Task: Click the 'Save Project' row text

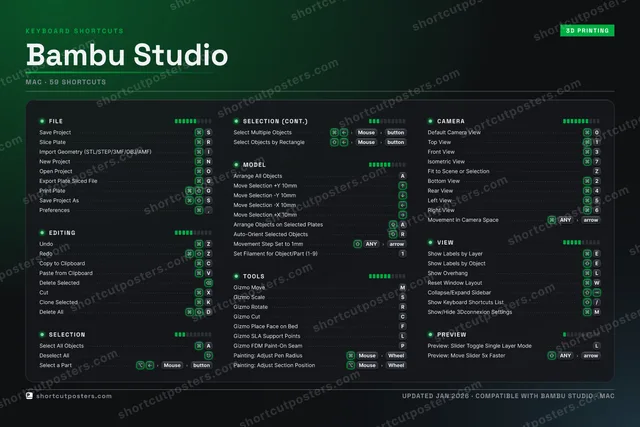Action: coord(55,133)
